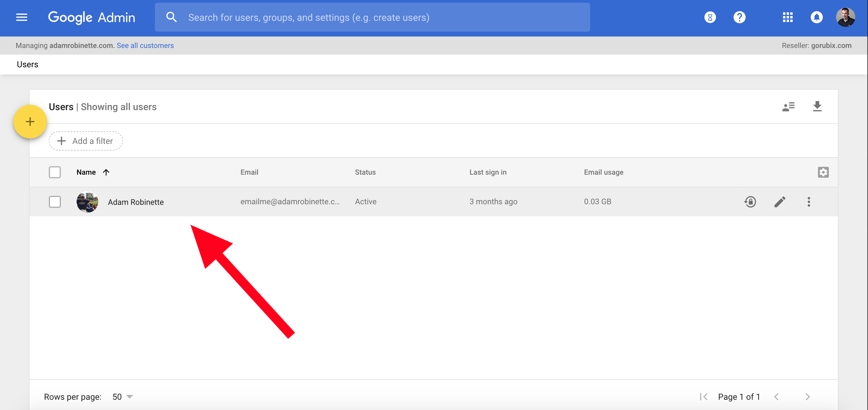Image resolution: width=868 pixels, height=410 pixels.
Task: Click the Email column header
Action: click(249, 172)
